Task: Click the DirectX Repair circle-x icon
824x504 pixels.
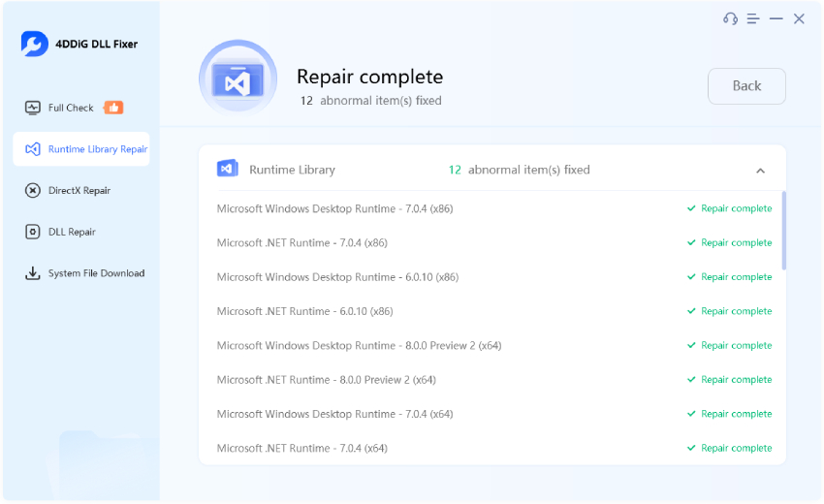Action: tap(33, 190)
